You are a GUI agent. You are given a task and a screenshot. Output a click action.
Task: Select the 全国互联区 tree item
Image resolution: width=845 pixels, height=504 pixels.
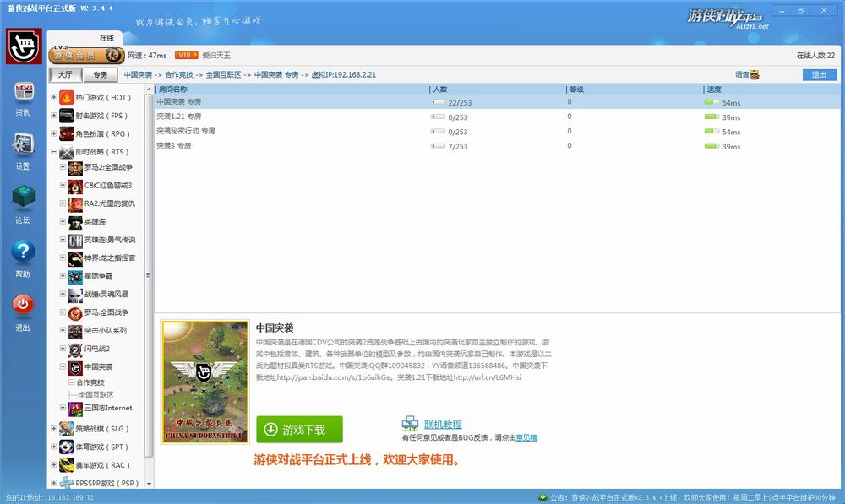click(96, 395)
